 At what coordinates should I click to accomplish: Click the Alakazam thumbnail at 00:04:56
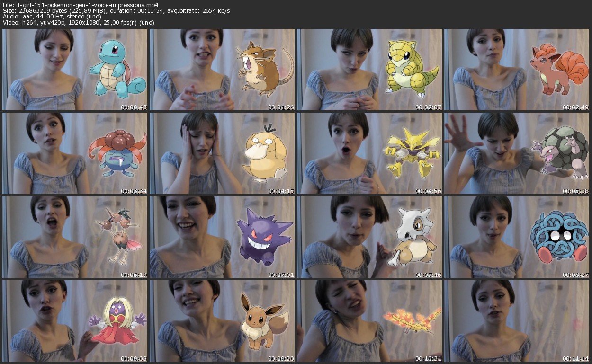click(369, 153)
